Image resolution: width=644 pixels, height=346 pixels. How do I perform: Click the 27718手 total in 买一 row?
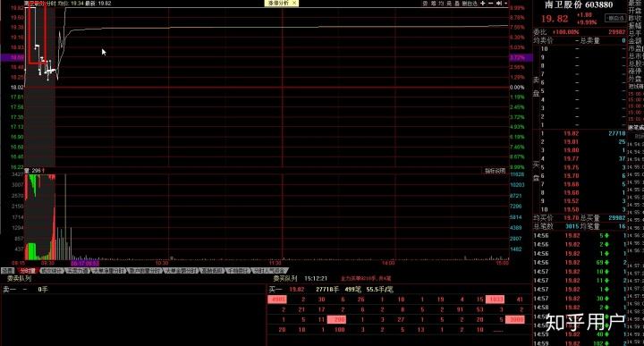point(327,290)
